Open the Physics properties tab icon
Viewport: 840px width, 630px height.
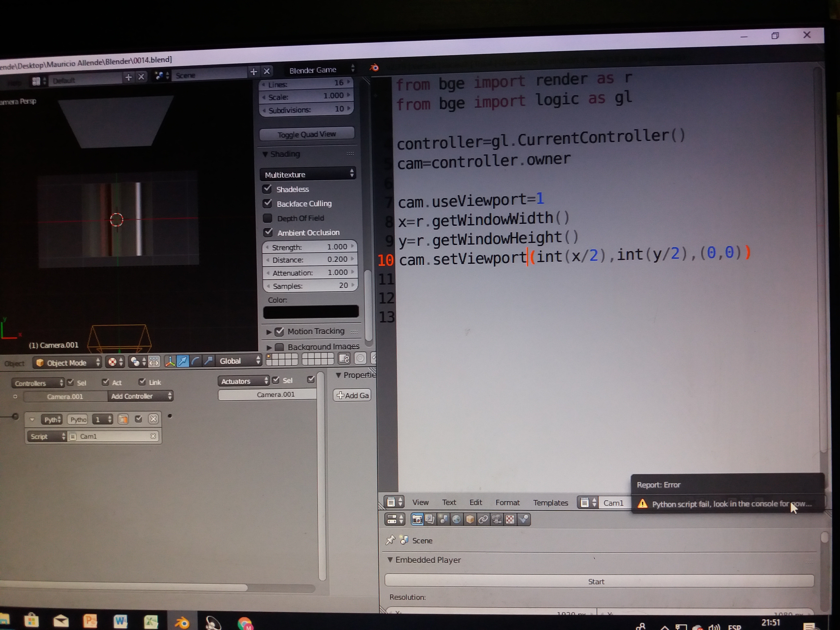pyautogui.click(x=524, y=519)
